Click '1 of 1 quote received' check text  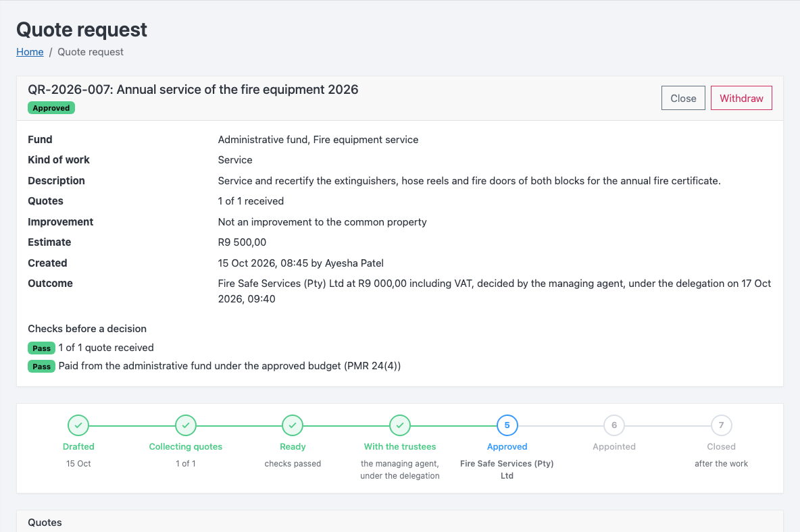point(106,348)
